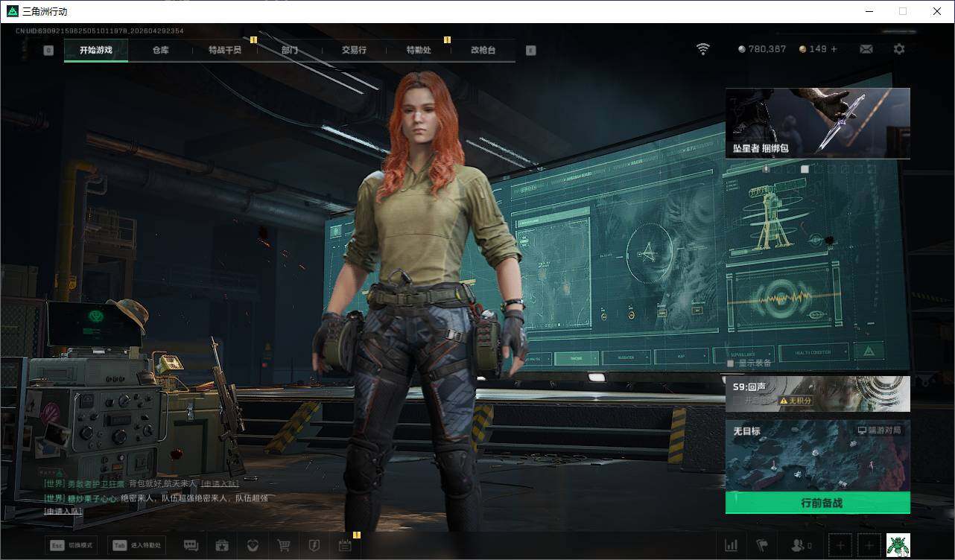955x560 pixels.
Task: Open the settings gear icon
Action: point(899,49)
